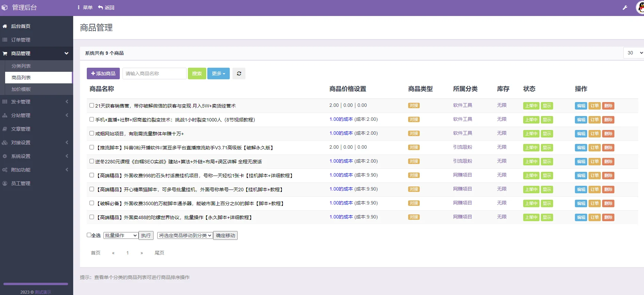Click the home icon beside 后台首页
This screenshot has width=644, height=295.
5,26
